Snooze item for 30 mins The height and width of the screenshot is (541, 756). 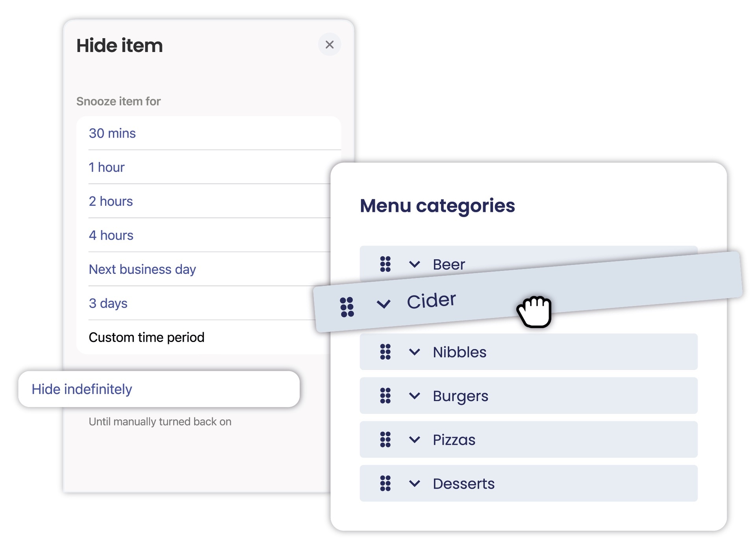click(x=112, y=133)
